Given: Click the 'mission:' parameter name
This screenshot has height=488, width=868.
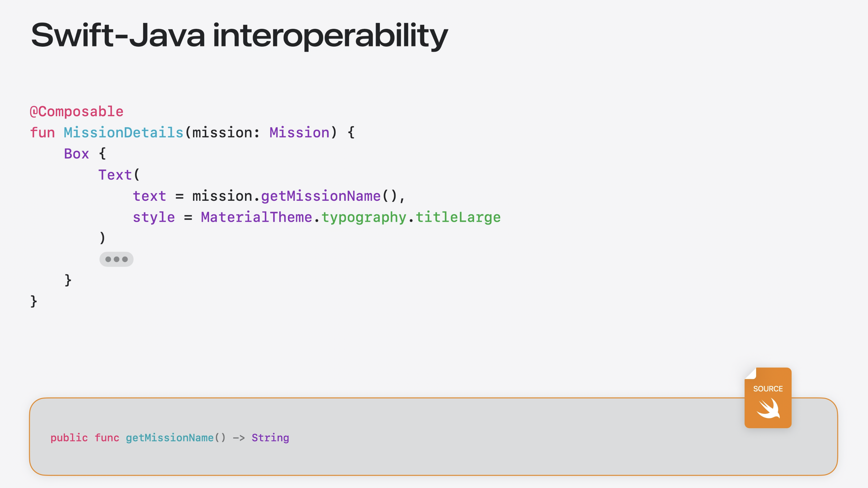Looking at the screenshot, I should (x=226, y=133).
